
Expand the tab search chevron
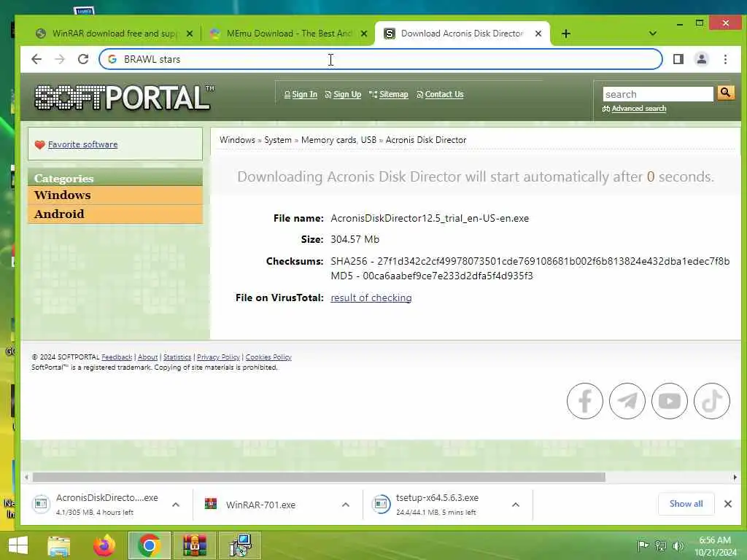coord(653,34)
